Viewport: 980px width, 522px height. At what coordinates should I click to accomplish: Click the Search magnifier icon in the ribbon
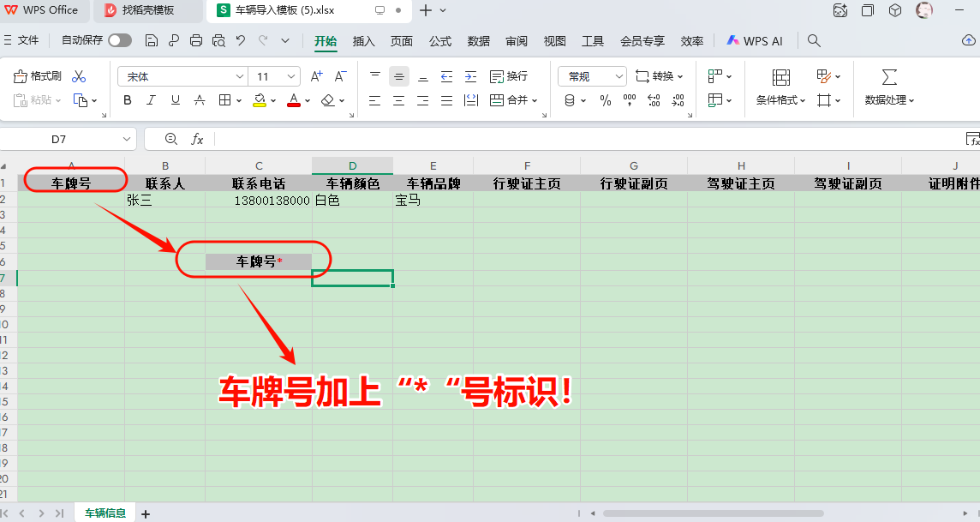click(x=814, y=40)
